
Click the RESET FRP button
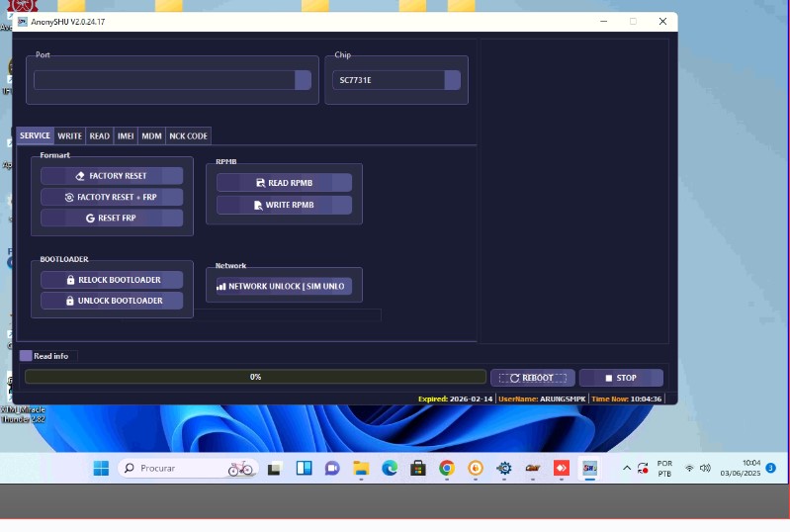(112, 218)
